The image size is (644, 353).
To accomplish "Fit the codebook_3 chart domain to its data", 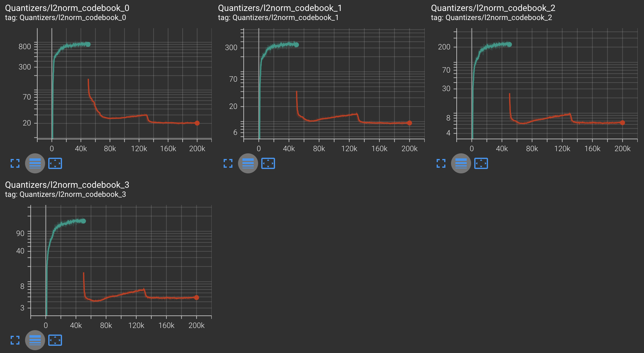I will (x=55, y=340).
